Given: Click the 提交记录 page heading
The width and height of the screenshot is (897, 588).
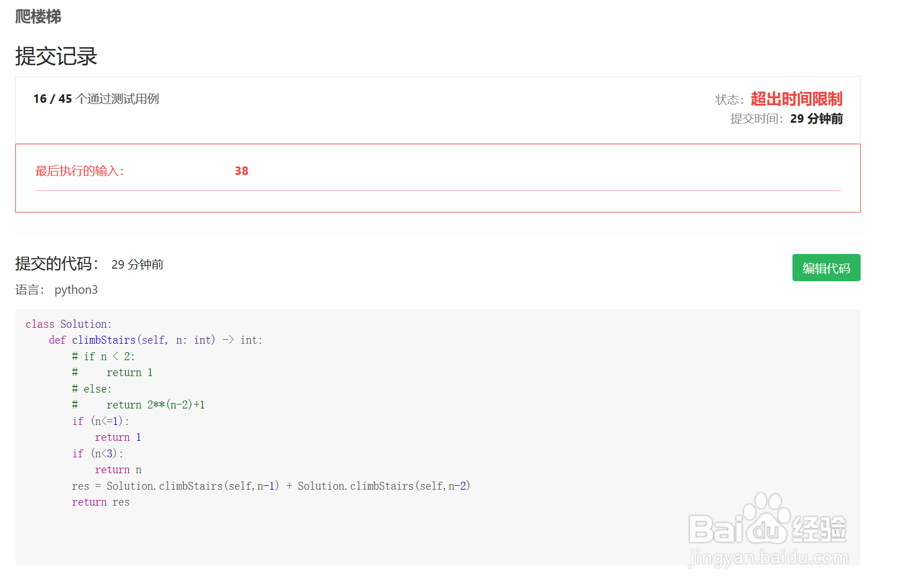Looking at the screenshot, I should pos(56,56).
